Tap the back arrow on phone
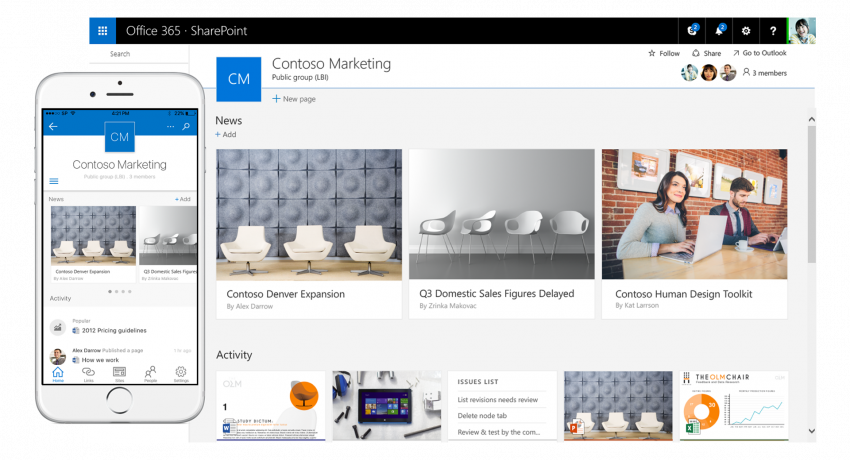This screenshot has height=460, width=850. pos(53,127)
